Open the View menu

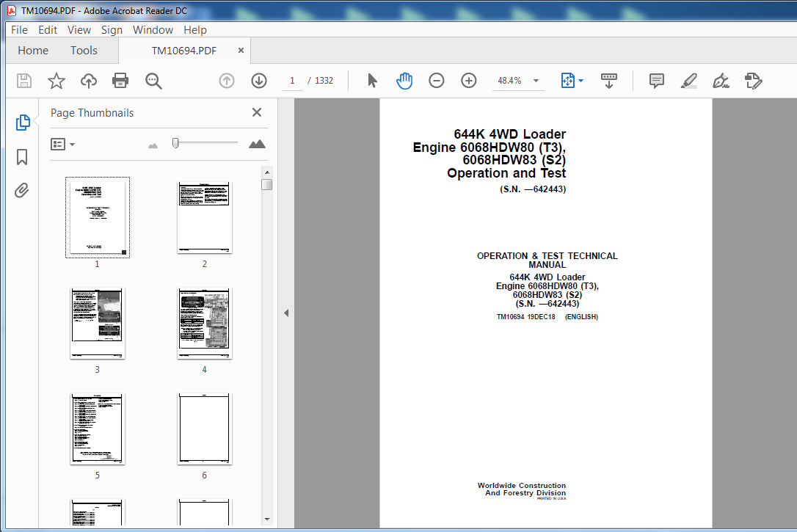79,30
